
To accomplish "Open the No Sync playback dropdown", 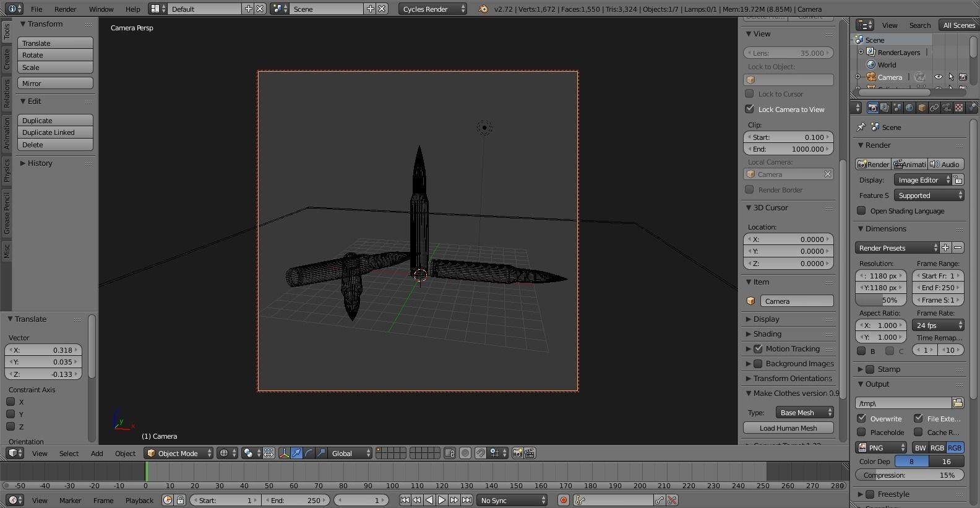I will point(512,500).
